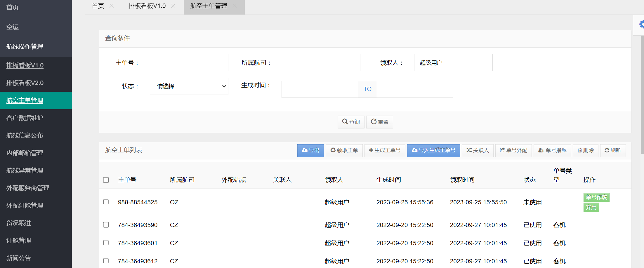Click the 生成主单号 button
This screenshot has height=268, width=644.
(x=385, y=150)
